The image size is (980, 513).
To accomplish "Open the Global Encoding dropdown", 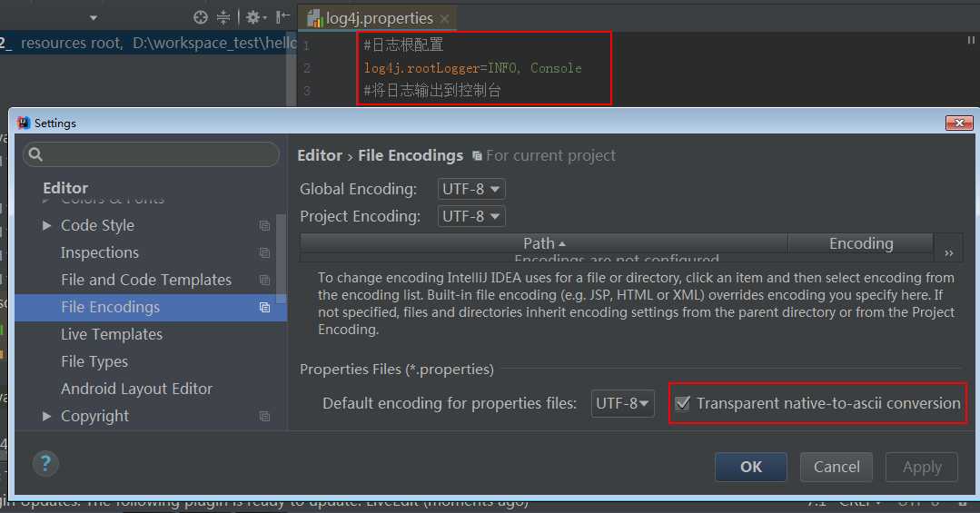I will point(471,189).
